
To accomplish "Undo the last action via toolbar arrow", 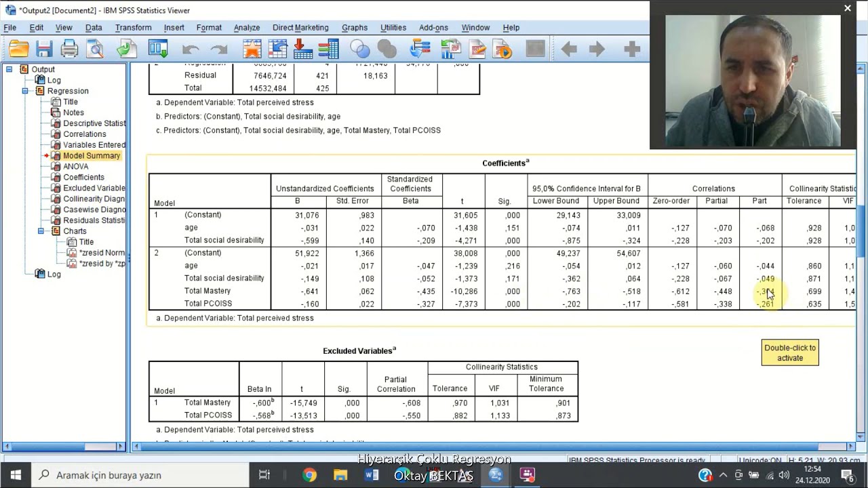I will [x=191, y=49].
